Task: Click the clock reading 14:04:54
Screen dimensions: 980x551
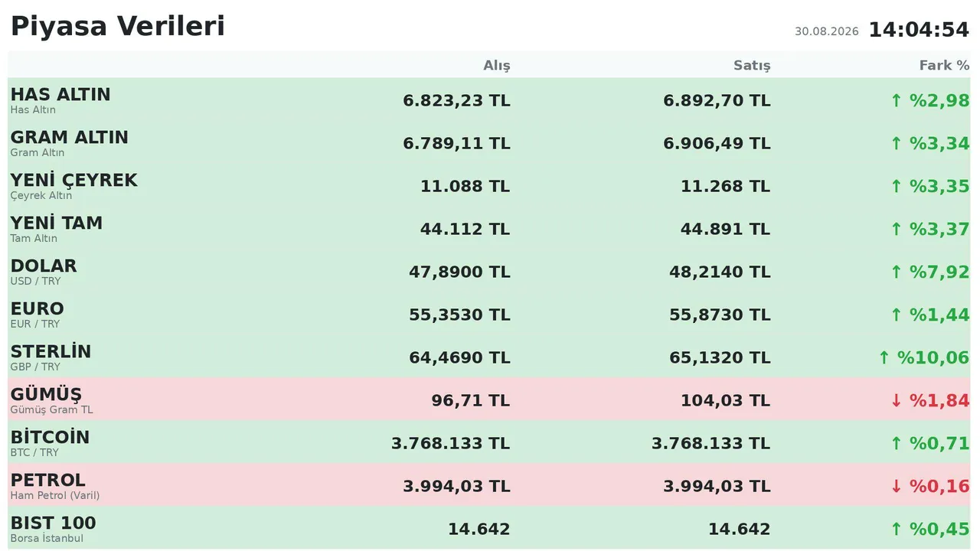Action: [x=919, y=30]
